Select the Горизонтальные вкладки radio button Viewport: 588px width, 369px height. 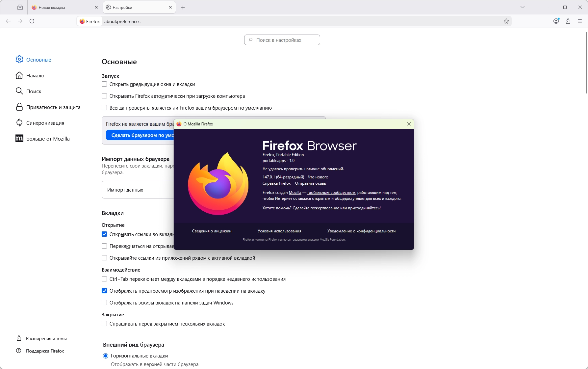(x=106, y=356)
